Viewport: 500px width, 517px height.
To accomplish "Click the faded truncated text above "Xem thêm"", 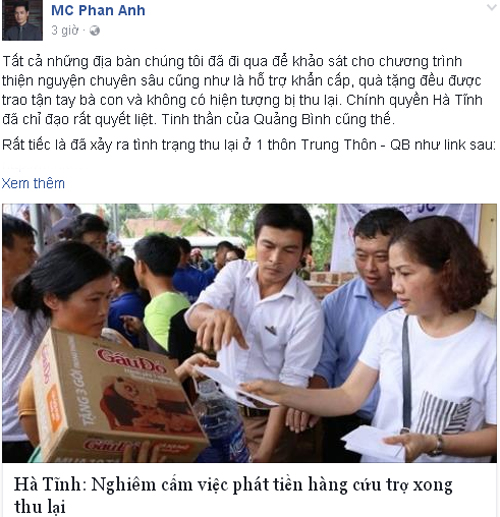I will tap(42, 167).
